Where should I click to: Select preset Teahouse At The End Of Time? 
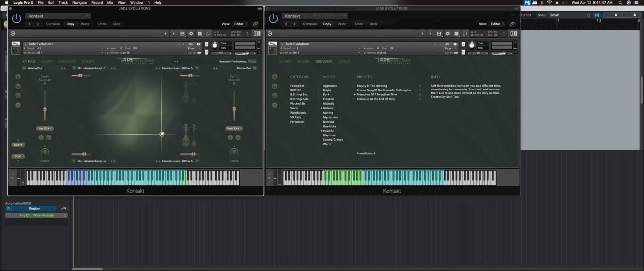[376, 99]
